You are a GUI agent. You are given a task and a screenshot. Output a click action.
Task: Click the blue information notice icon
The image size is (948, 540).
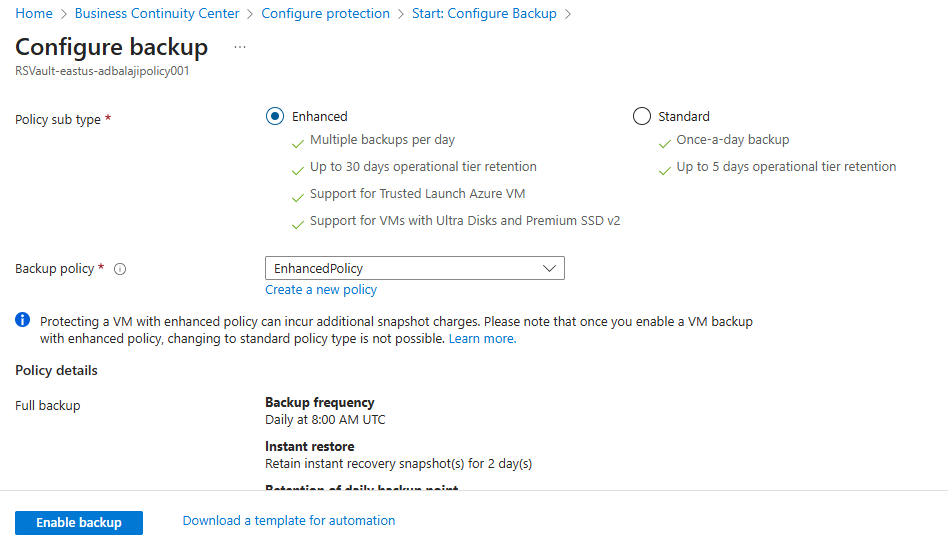pyautogui.click(x=23, y=321)
